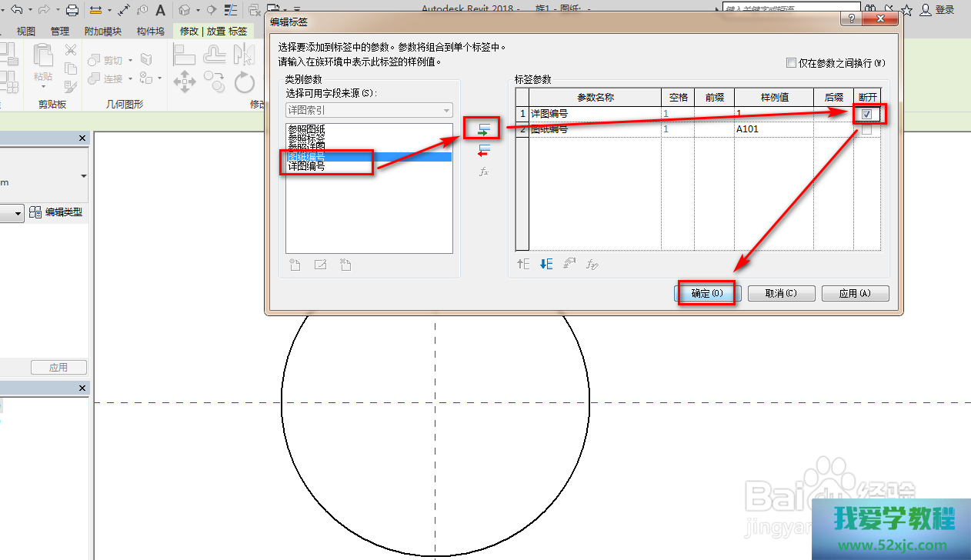Move the label parameter down
971x560 pixels.
coord(546,264)
